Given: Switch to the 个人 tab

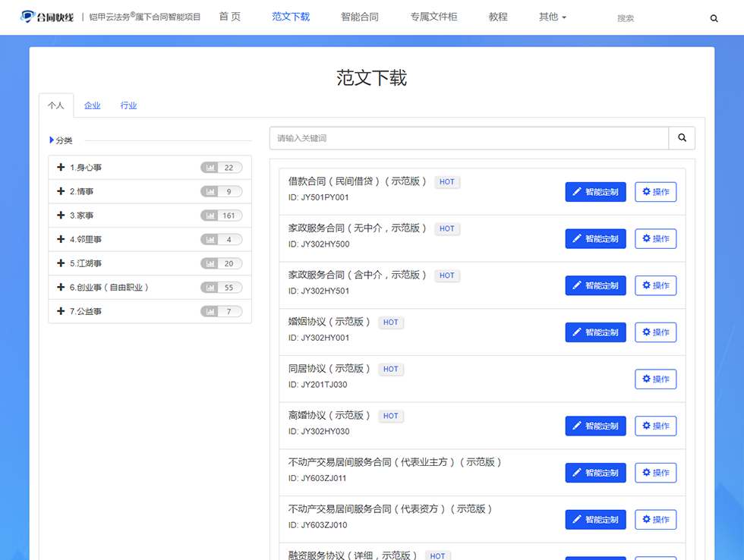Looking at the screenshot, I should coord(56,105).
